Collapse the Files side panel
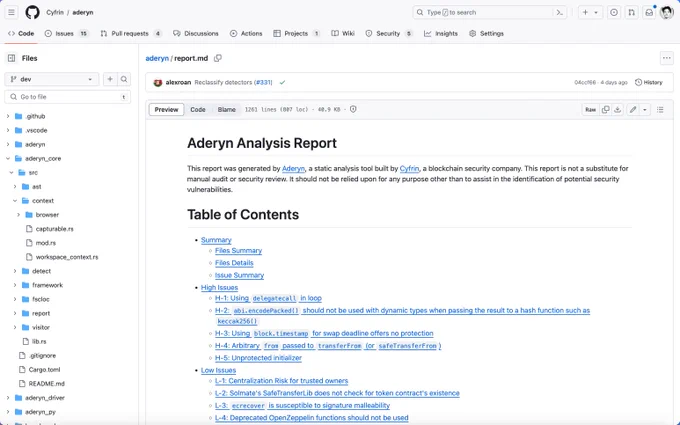The height and width of the screenshot is (425, 680). (12, 58)
